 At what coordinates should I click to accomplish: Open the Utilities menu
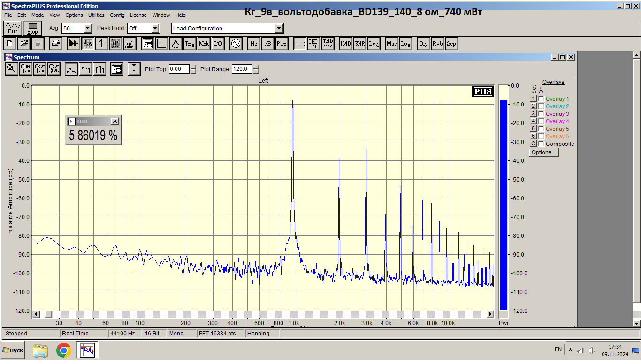96,15
